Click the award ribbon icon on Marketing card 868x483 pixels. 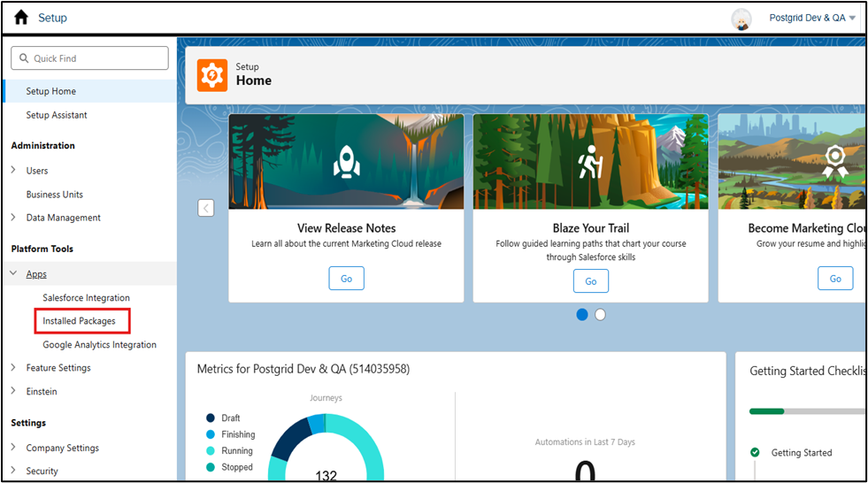click(834, 162)
